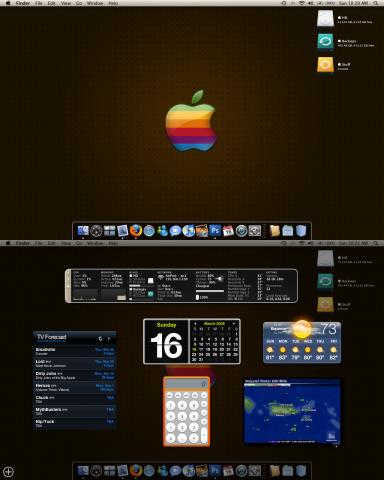
Task: Open the Backups drive on upper desktop
Action: tap(325, 42)
